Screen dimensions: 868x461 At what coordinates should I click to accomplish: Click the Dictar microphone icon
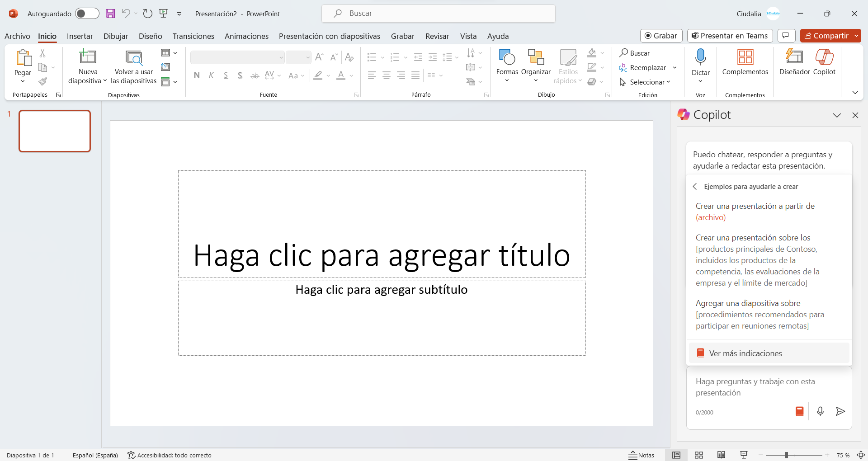pos(700,57)
